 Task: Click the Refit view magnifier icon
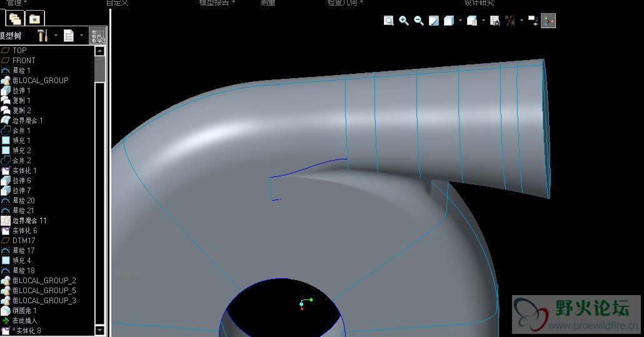click(x=388, y=21)
